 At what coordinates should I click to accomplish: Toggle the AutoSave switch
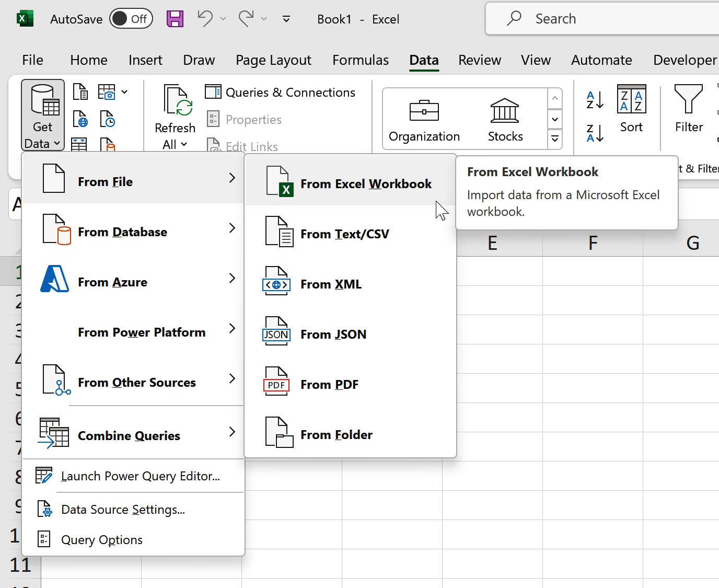coord(131,19)
